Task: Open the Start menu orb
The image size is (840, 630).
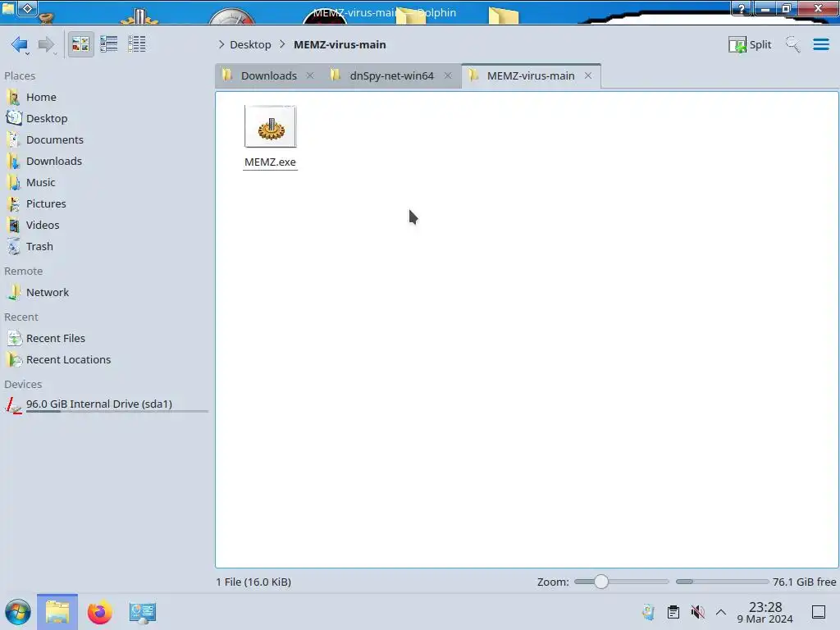Action: [18, 612]
